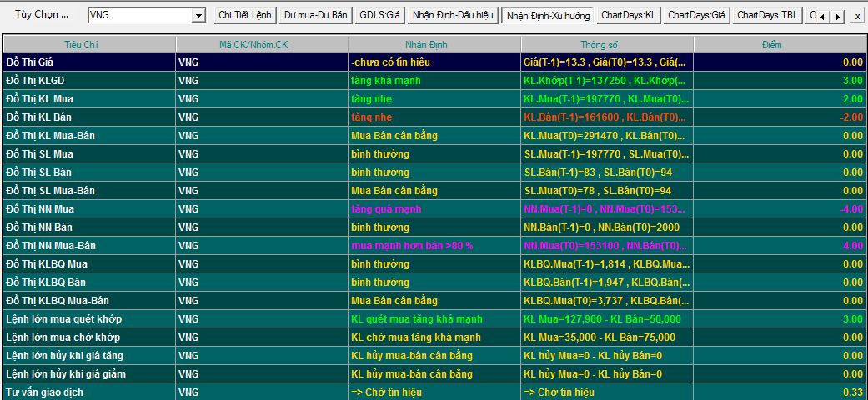Select the Đồ Thị NN Bán row
This screenshot has width=868, height=400.
pyautogui.click(x=434, y=227)
